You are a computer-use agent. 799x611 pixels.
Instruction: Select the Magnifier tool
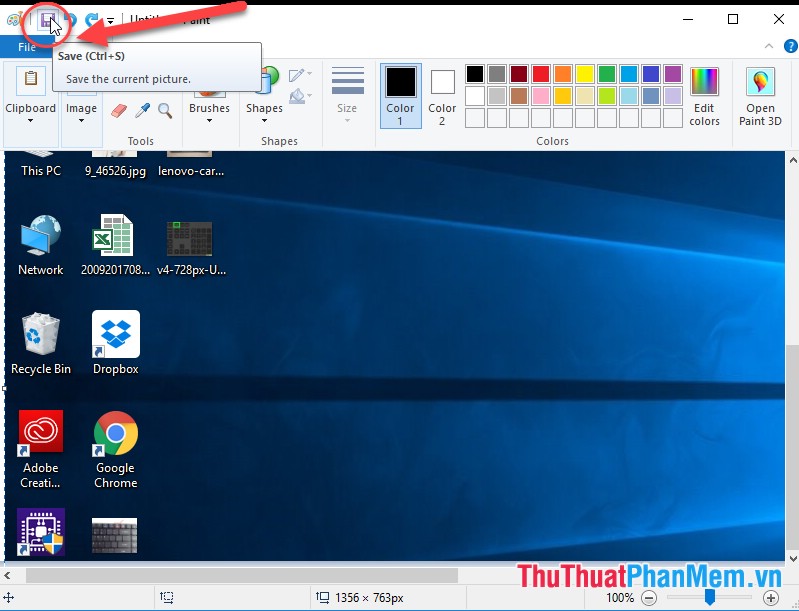(x=165, y=110)
